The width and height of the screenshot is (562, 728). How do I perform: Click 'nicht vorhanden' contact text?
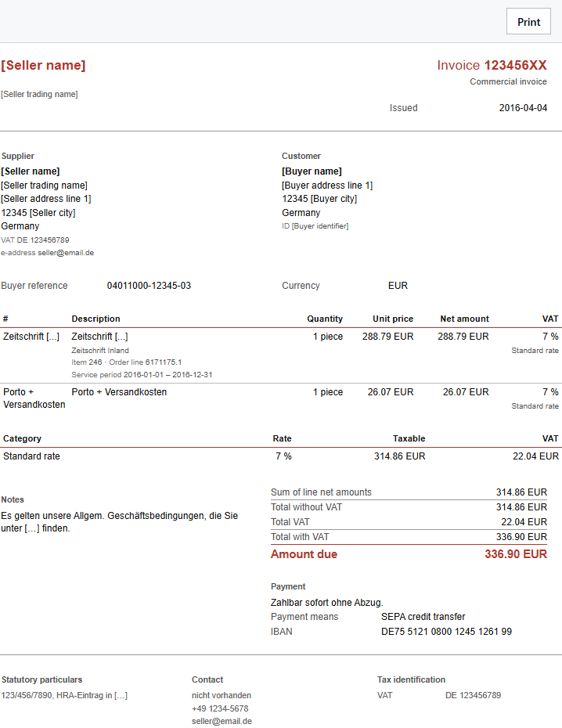click(222, 695)
